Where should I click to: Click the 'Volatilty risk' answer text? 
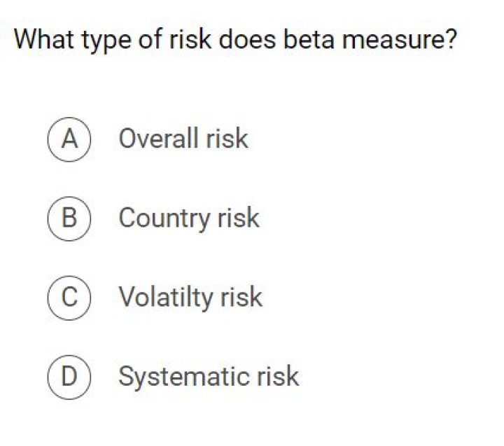[x=190, y=298]
